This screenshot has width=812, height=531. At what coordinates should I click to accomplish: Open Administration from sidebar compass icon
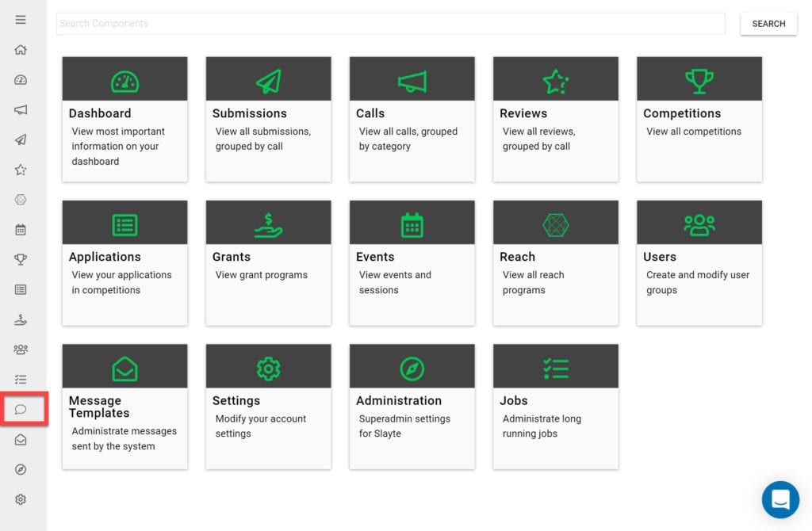tap(21, 469)
